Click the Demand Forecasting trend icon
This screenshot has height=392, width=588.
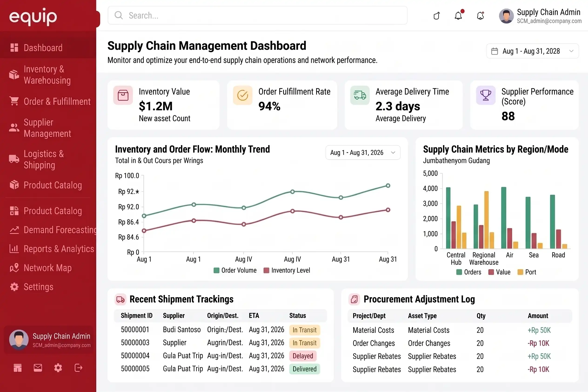[x=14, y=230]
